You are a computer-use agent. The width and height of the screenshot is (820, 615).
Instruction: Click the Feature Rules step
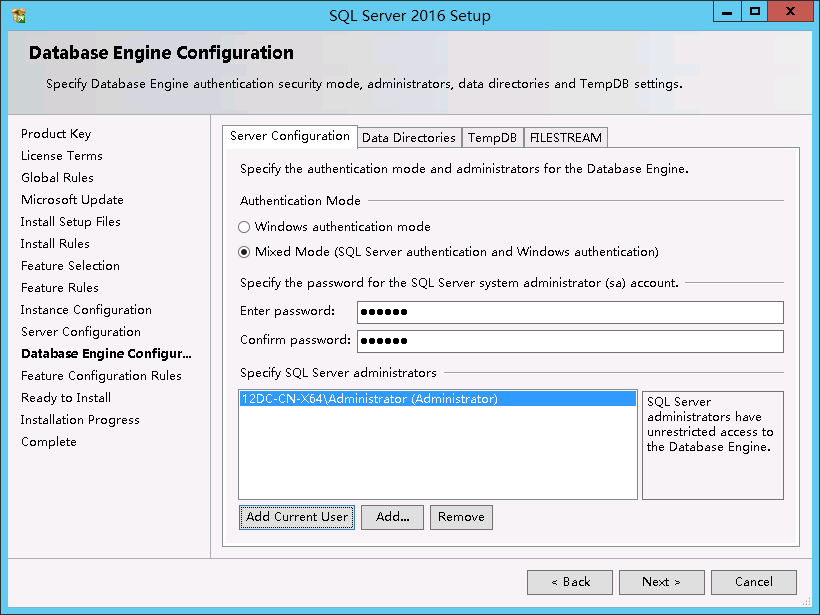(x=60, y=288)
